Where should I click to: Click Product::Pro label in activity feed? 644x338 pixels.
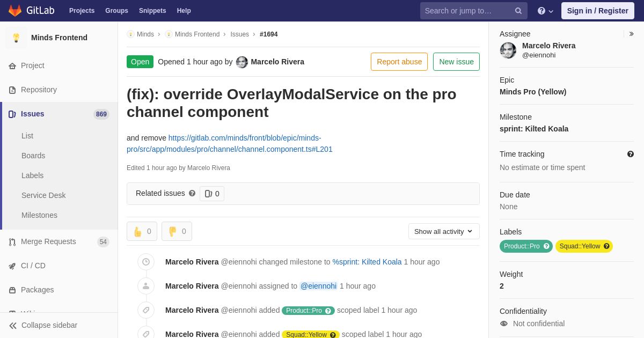click(x=308, y=311)
